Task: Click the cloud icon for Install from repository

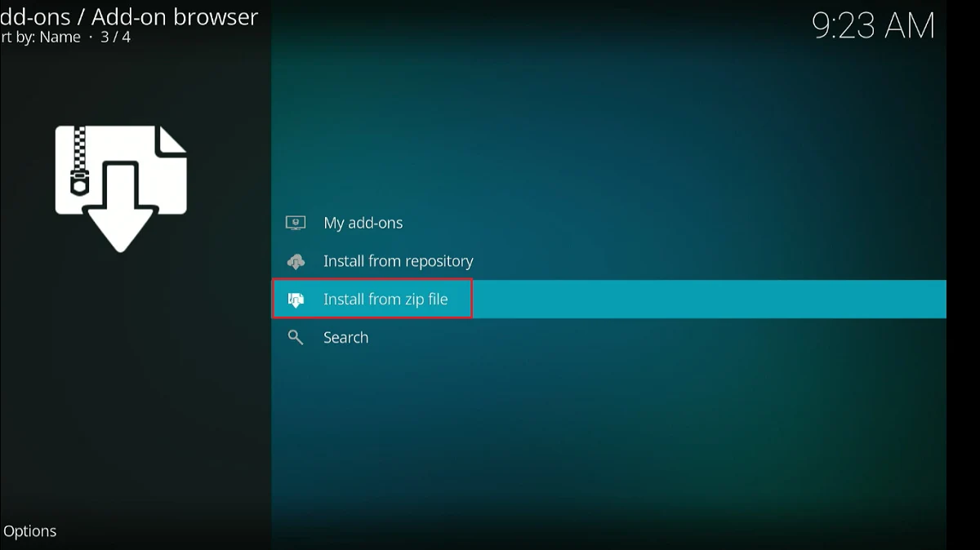Action: coord(296,261)
